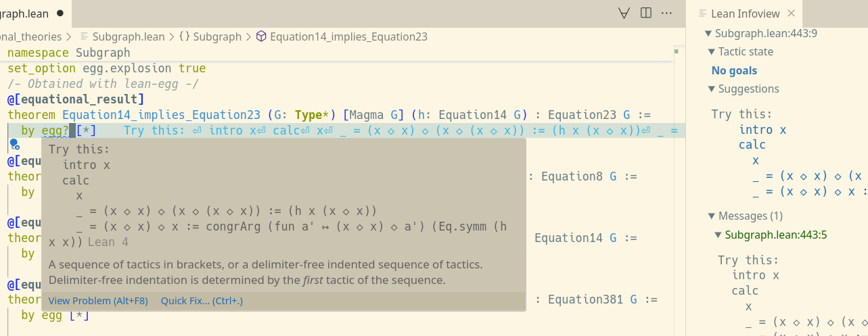
Task: Collapse the Subgraph.lean:443:5 message
Action: [718, 235]
